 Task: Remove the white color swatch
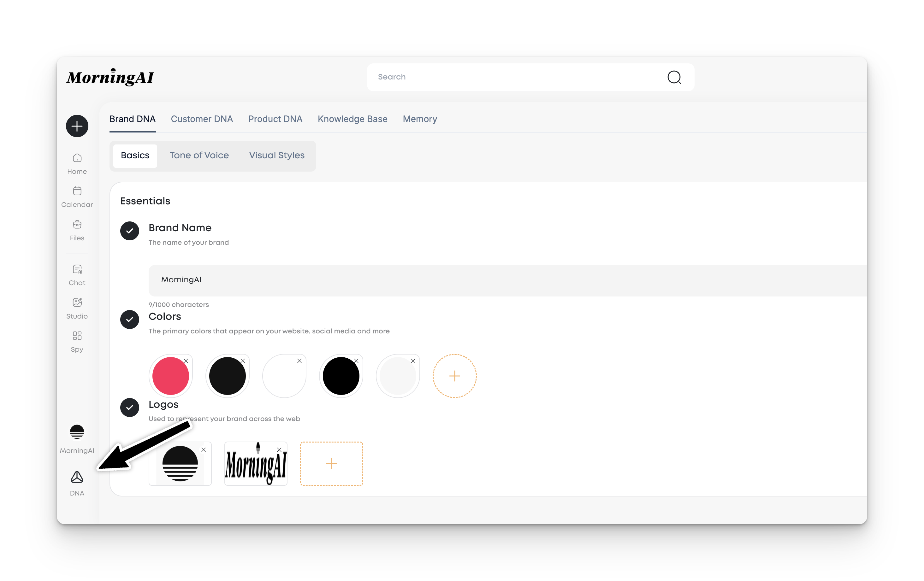pyautogui.click(x=299, y=361)
